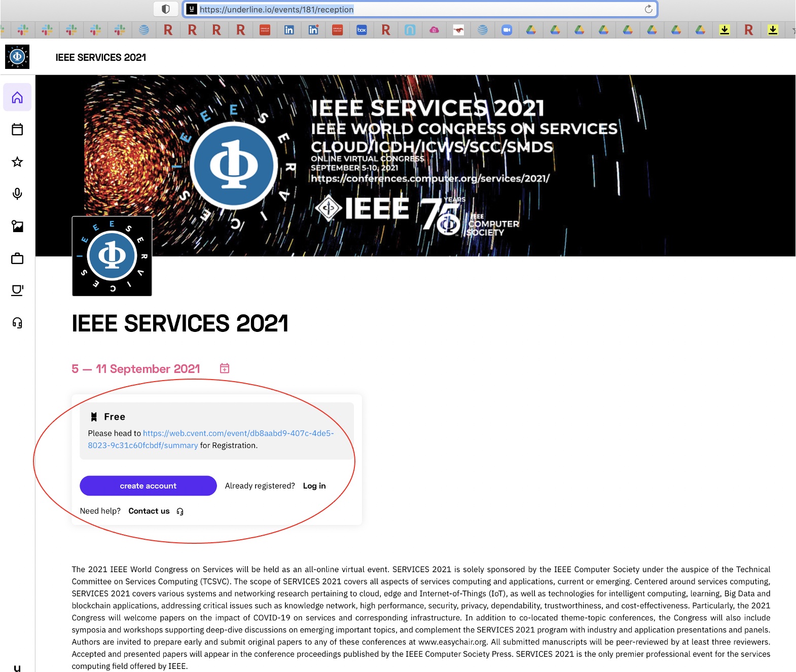The image size is (796, 672).
Task: Click the headset icon in the sidebar
Action: click(x=17, y=323)
